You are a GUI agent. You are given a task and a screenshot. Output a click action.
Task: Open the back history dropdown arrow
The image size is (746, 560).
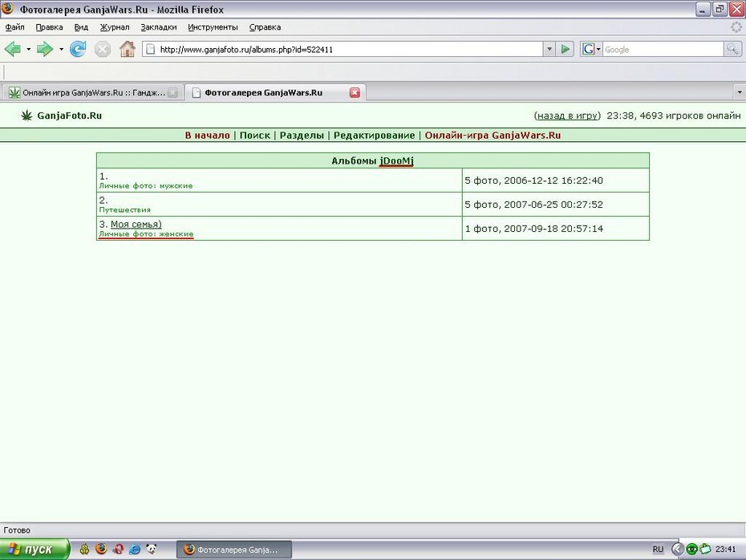coord(29,49)
